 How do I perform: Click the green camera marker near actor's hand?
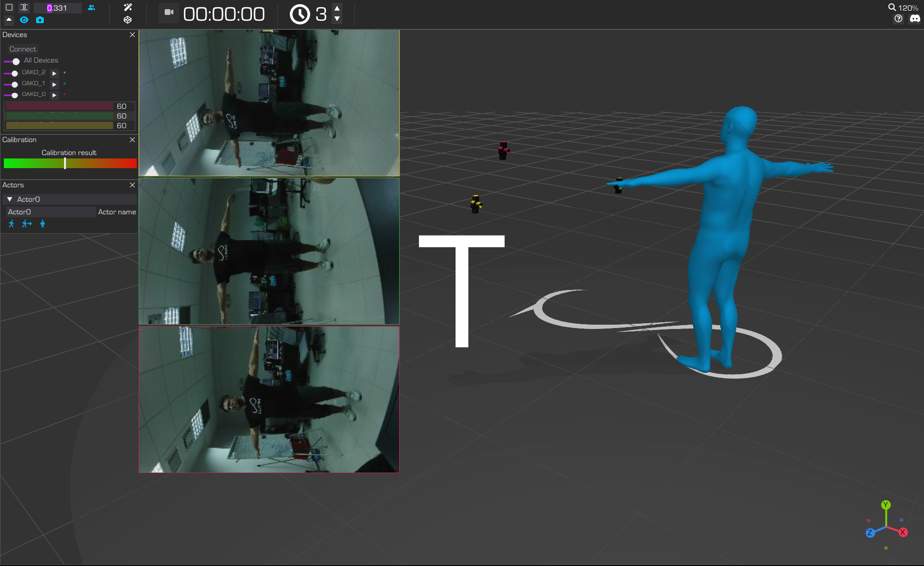point(618,185)
